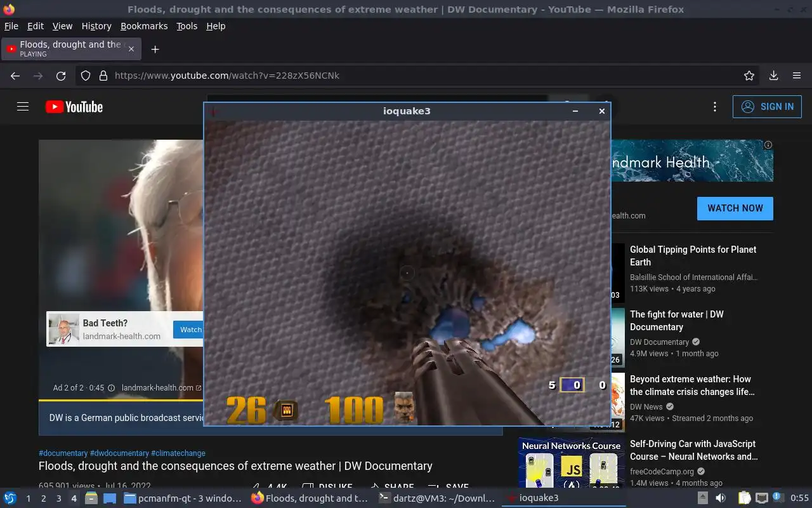
Task: Switch to virtual desktop 4
Action: click(x=74, y=498)
